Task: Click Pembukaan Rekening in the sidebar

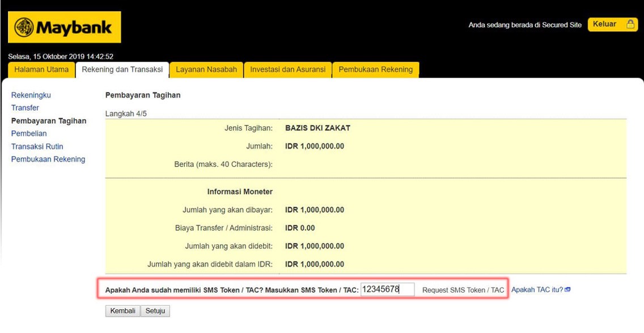Action: pyautogui.click(x=48, y=159)
